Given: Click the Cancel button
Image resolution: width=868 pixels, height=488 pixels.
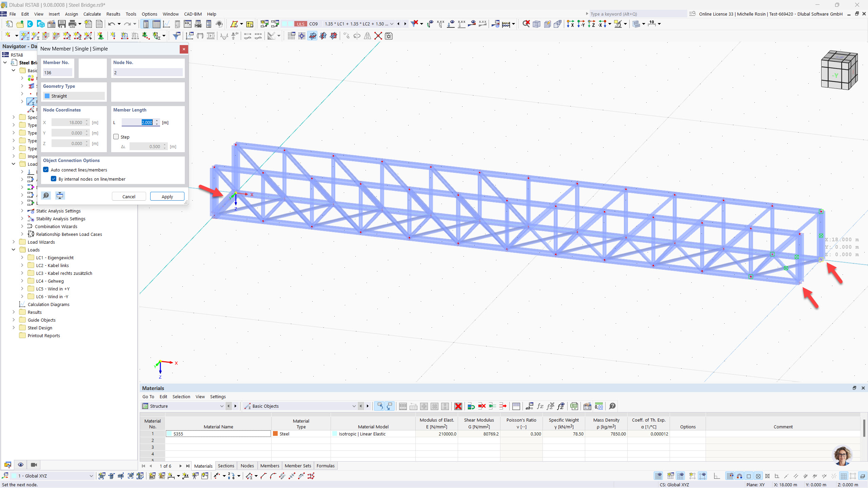Looking at the screenshot, I should (129, 197).
